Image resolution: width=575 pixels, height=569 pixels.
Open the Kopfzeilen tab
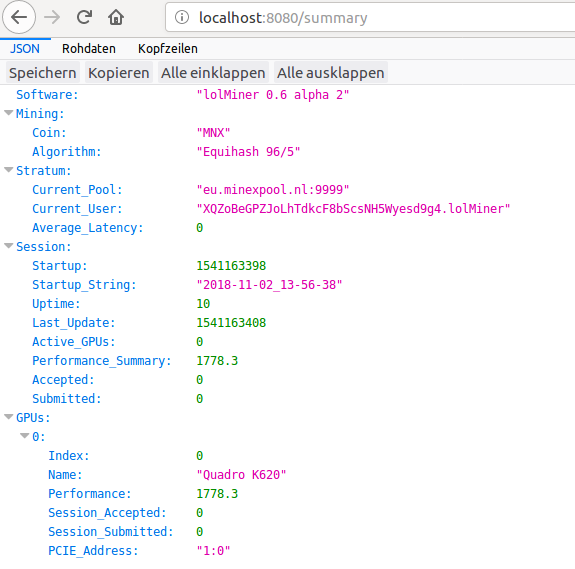(x=168, y=48)
